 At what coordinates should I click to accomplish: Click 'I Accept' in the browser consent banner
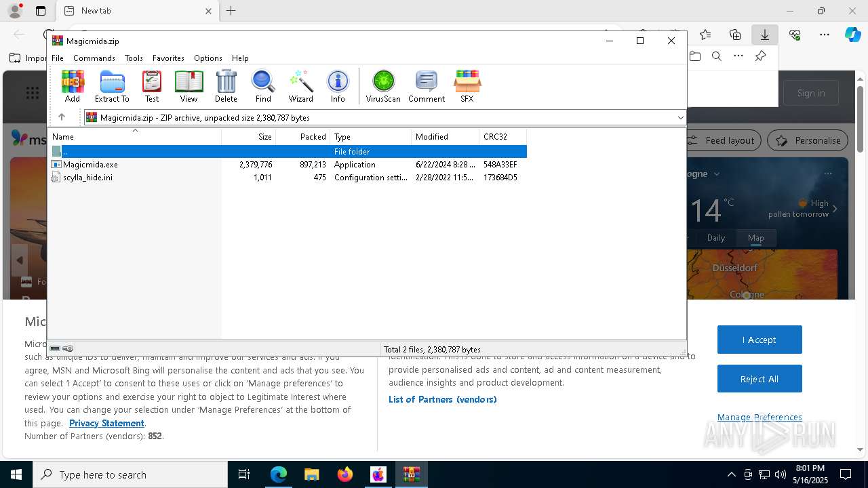[x=759, y=340]
